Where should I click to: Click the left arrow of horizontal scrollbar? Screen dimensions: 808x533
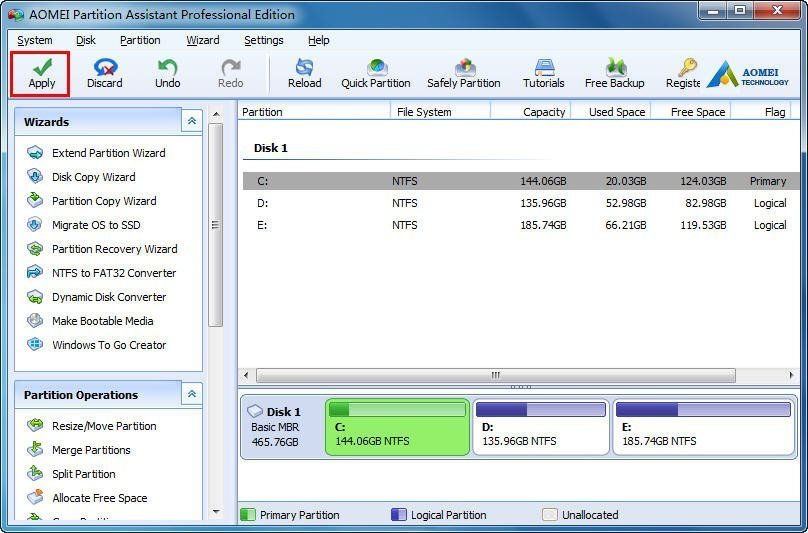(246, 375)
